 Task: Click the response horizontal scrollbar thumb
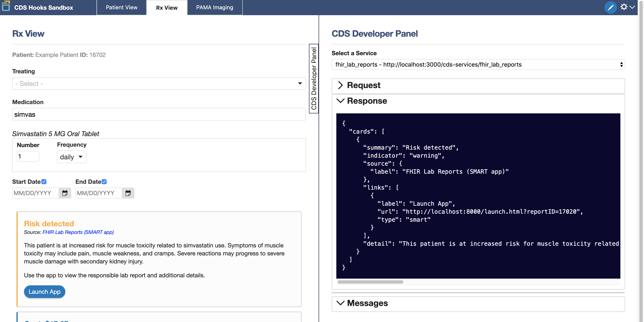click(370, 282)
